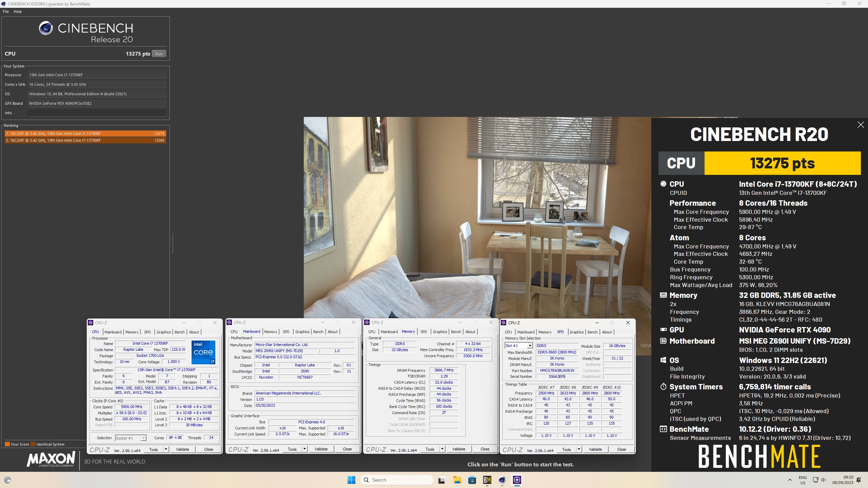
Task: Open the network status tray icon
Action: pyautogui.click(x=815, y=480)
